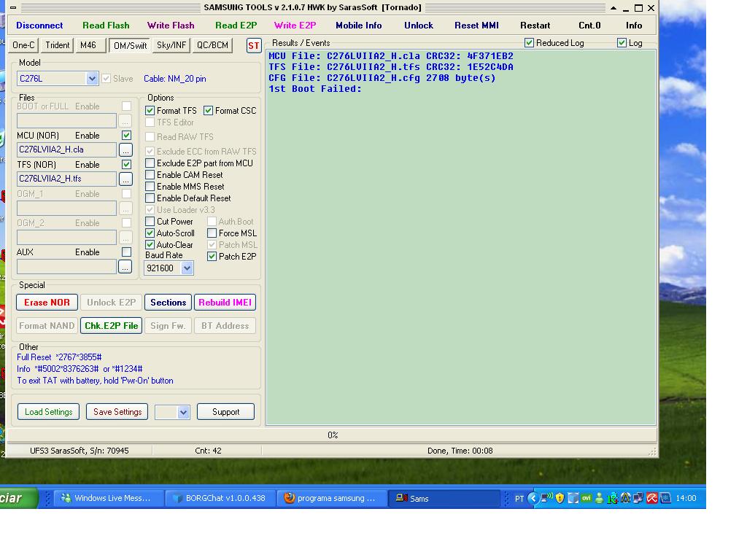The height and width of the screenshot is (560, 747).
Task: Check the Force MSL option
Action: point(212,233)
